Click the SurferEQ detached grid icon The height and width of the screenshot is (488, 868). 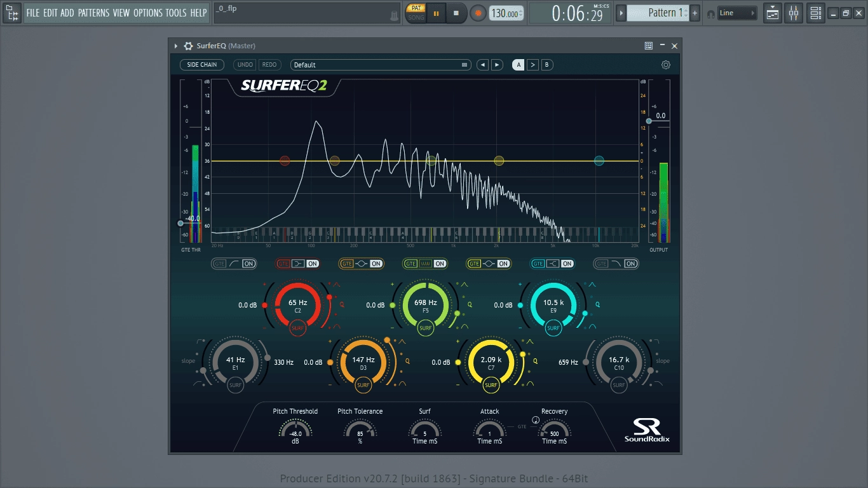(649, 46)
